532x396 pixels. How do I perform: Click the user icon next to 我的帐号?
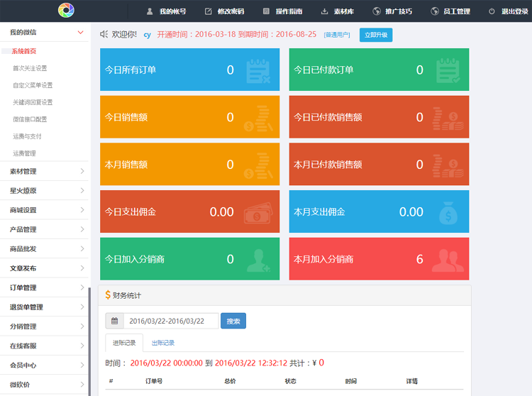tap(149, 11)
